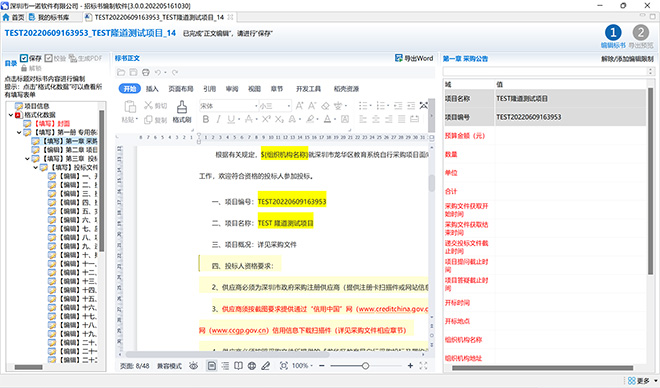The image size is (660, 388).
Task: Switch to the 插入 ribbon tab
Action: click(152, 89)
